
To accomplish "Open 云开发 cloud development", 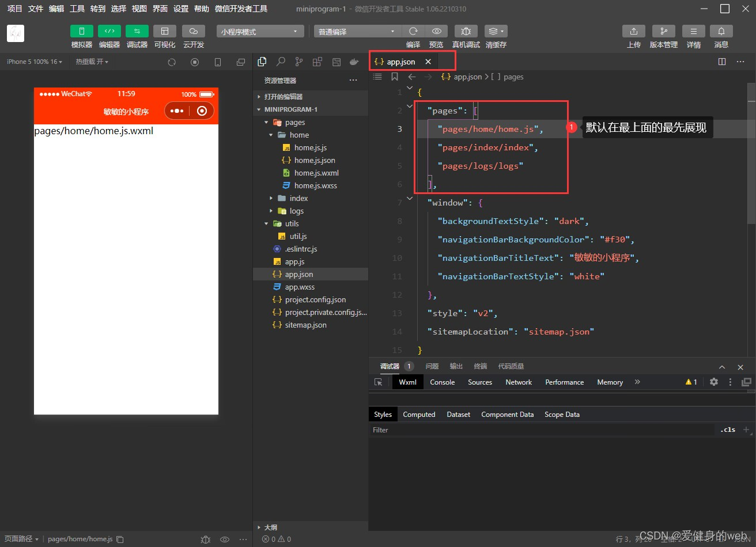I will coord(194,31).
